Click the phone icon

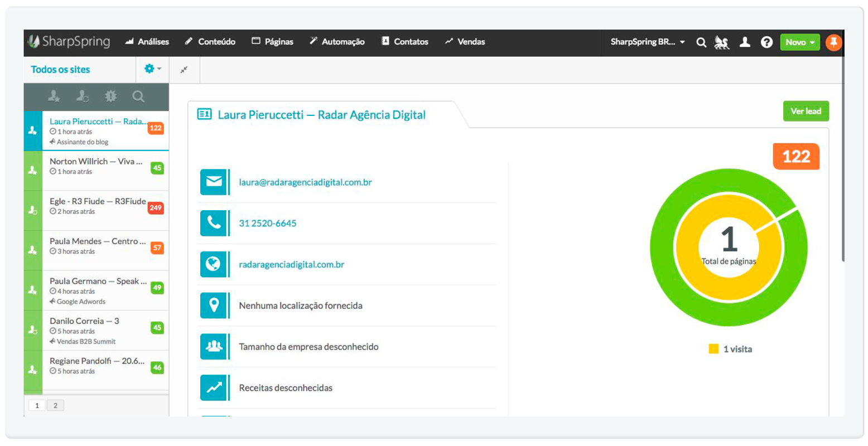[x=214, y=223]
